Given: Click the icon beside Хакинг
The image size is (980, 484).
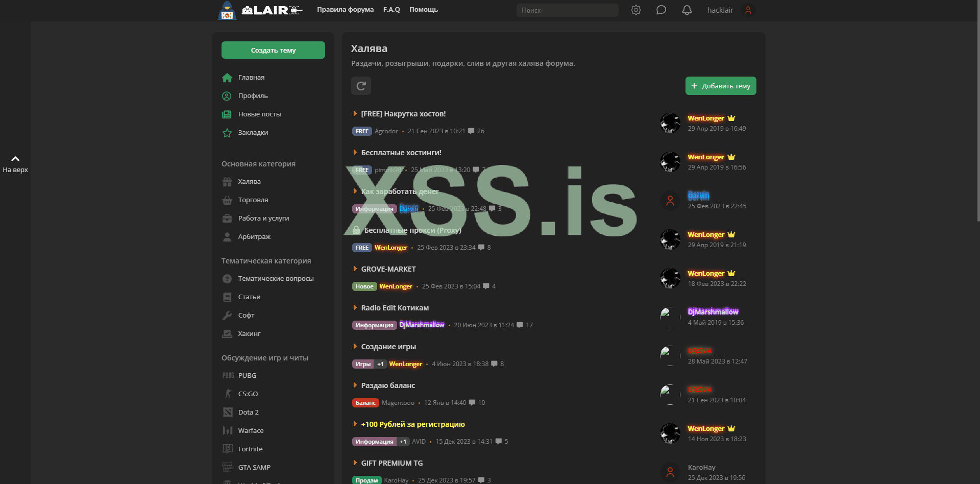Looking at the screenshot, I should (227, 334).
